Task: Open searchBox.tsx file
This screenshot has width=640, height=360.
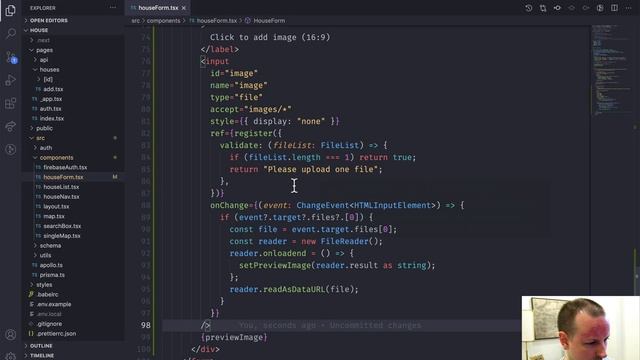Action: (62, 226)
